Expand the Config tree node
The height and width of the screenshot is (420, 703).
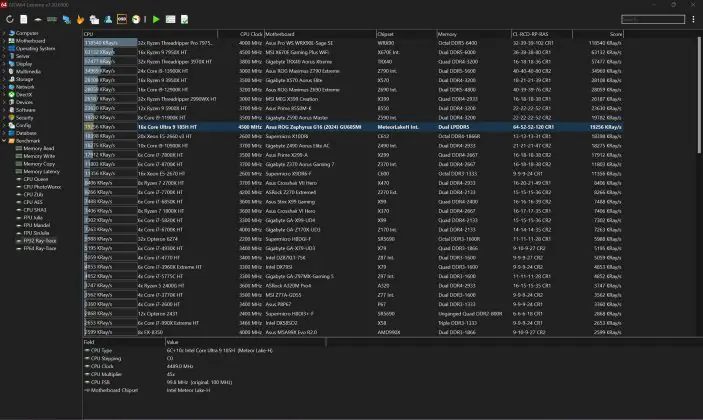(x=4, y=126)
